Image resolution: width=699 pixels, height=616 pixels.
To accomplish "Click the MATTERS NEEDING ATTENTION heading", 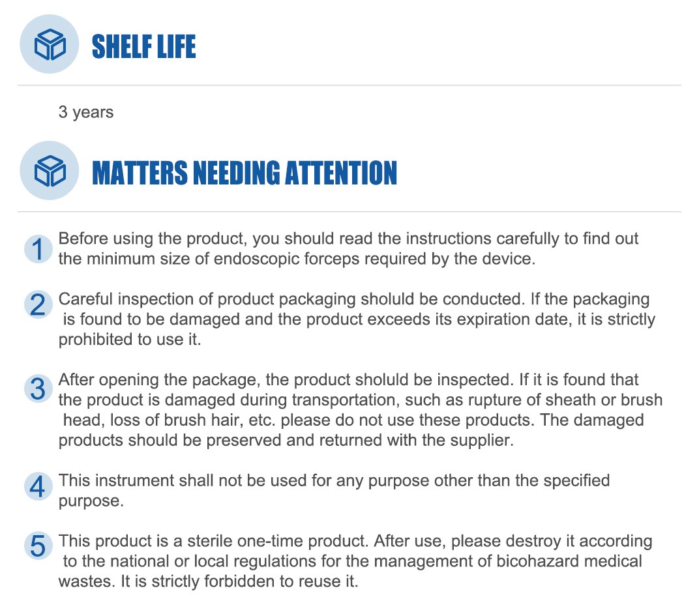I will point(245,173).
